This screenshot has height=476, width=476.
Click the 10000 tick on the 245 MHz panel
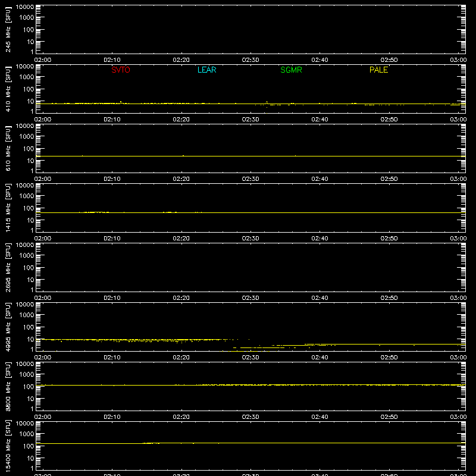(x=25, y=7)
